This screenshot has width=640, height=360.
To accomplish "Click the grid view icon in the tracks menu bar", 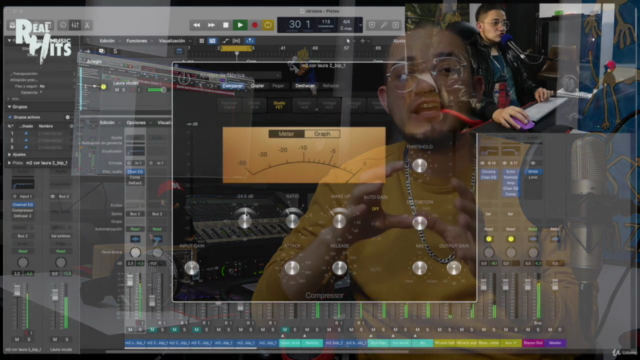I will tap(202, 41).
